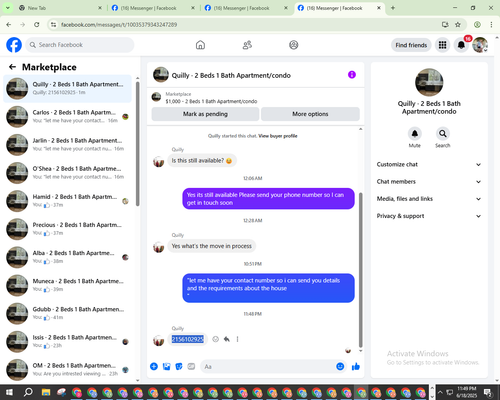Click Quilly's large listing thumbnail in right panel
This screenshot has height=400, width=500.
point(429,82)
